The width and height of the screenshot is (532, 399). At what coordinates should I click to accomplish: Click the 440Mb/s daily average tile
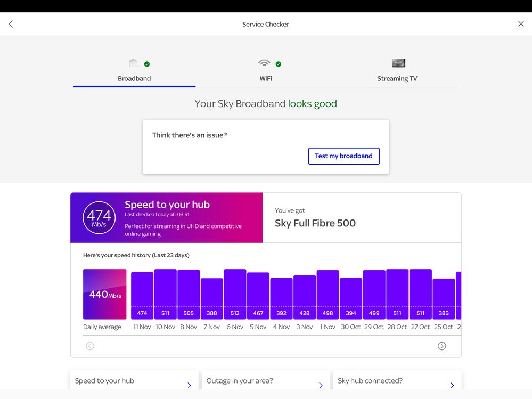point(105,294)
